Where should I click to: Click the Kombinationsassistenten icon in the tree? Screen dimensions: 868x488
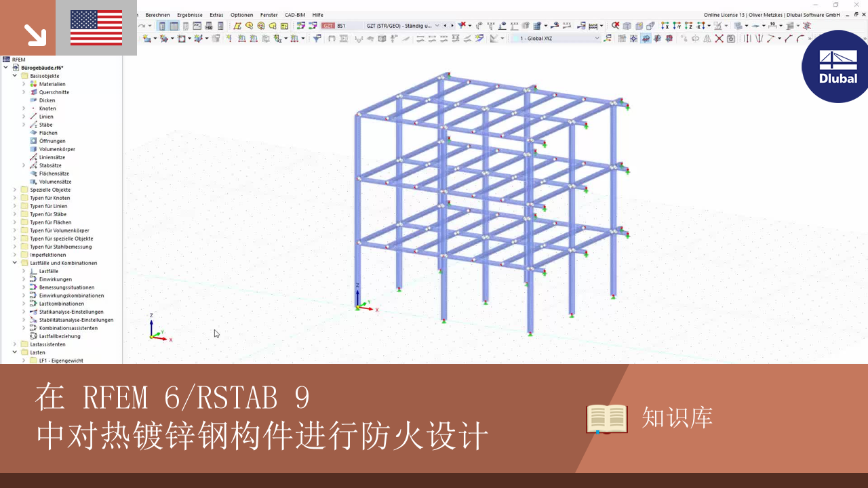coord(33,328)
